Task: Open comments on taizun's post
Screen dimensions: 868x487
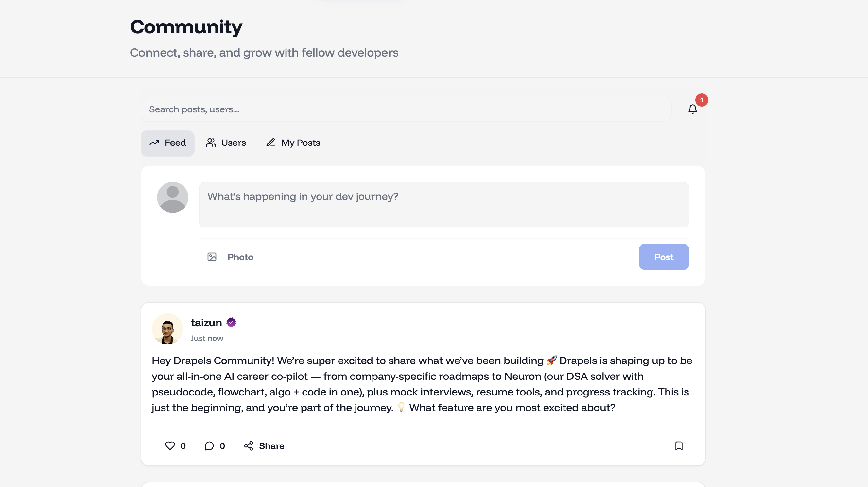Action: (209, 445)
